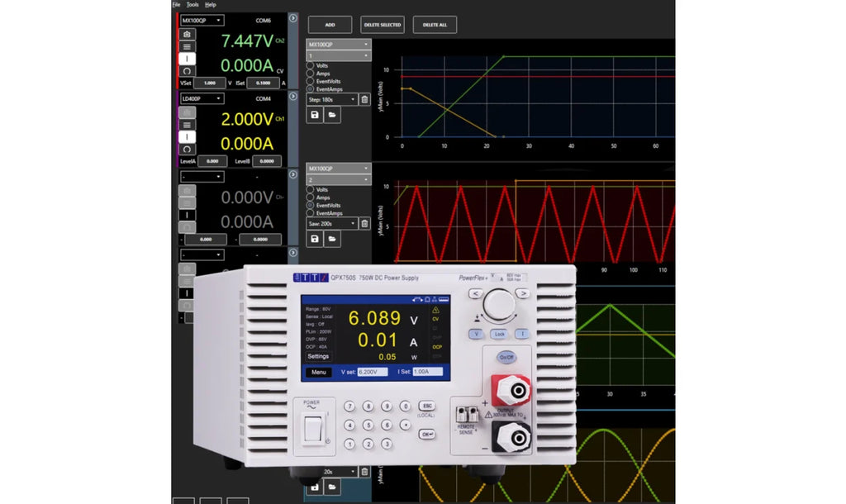Open the LD400P device selector dropdown
Screen dimensions: 846x504
202,99
